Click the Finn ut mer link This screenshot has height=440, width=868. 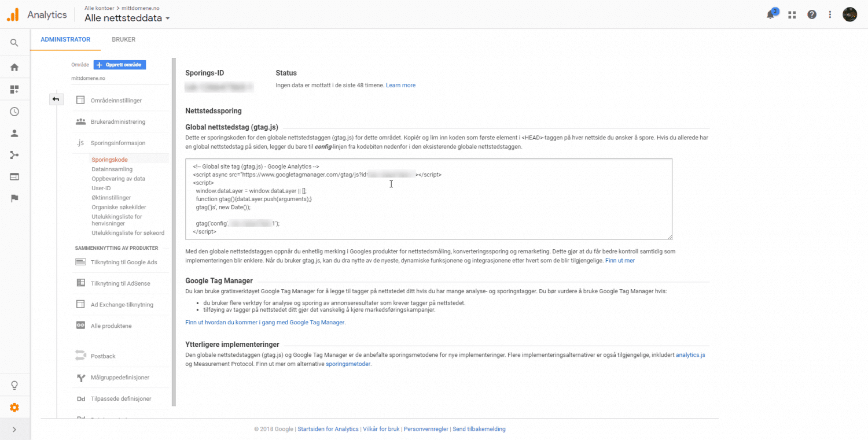620,261
